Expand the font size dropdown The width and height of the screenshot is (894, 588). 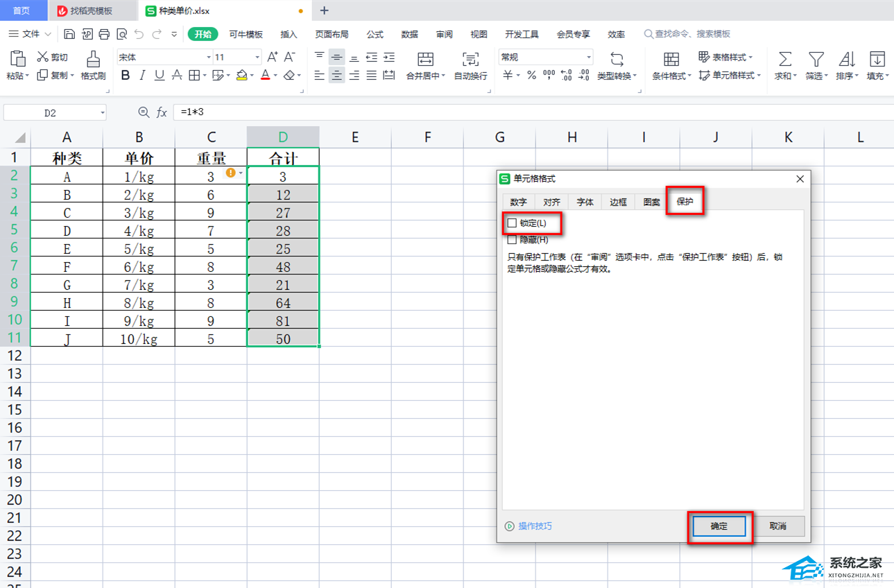(257, 58)
